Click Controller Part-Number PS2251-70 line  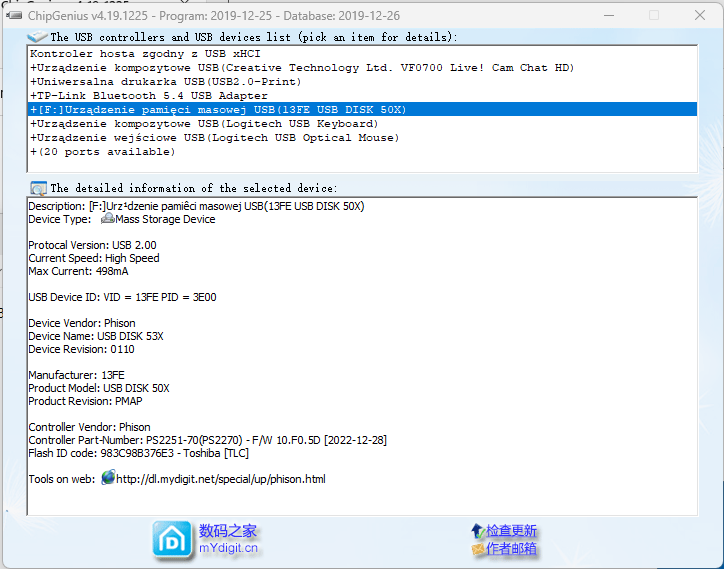point(208,440)
